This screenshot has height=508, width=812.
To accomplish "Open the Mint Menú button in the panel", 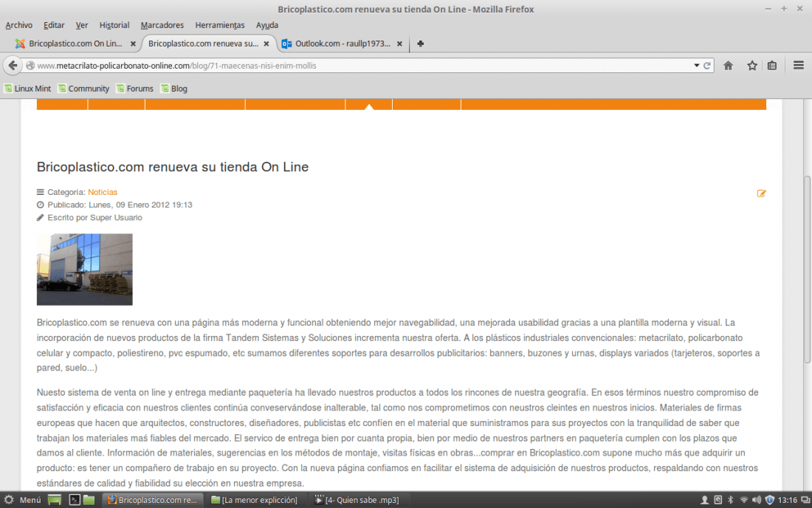I will pyautogui.click(x=23, y=500).
